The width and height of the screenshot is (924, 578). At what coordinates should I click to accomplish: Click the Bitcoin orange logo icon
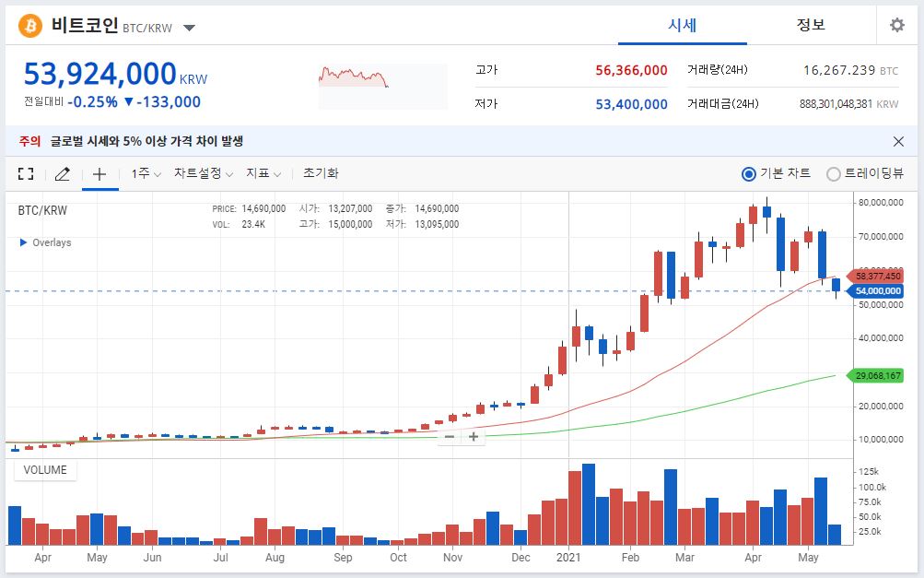30,26
